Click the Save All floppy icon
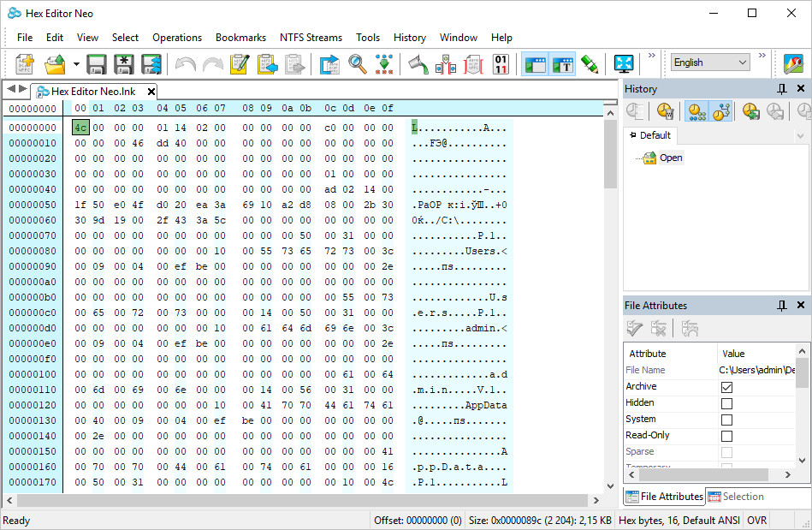812x530 pixels. pyautogui.click(x=151, y=64)
